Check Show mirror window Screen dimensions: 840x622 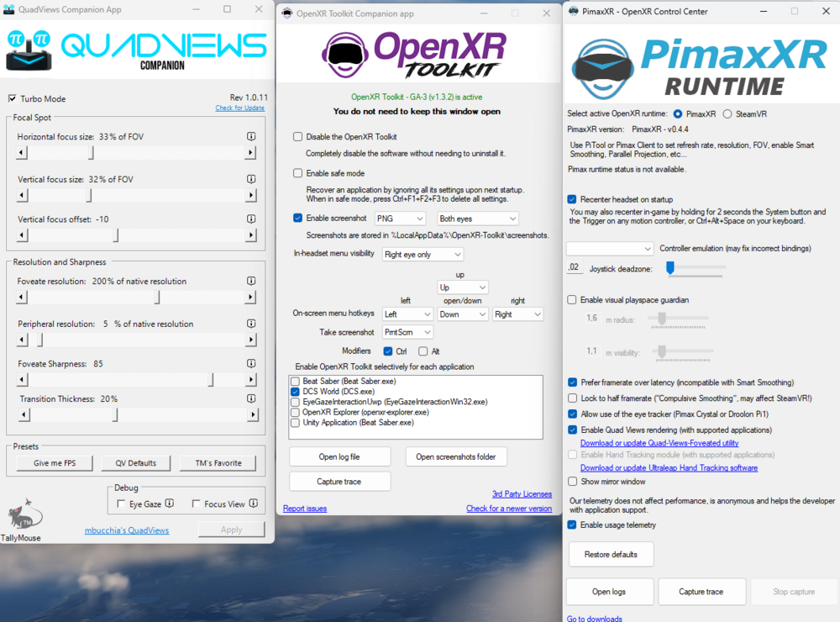point(572,482)
